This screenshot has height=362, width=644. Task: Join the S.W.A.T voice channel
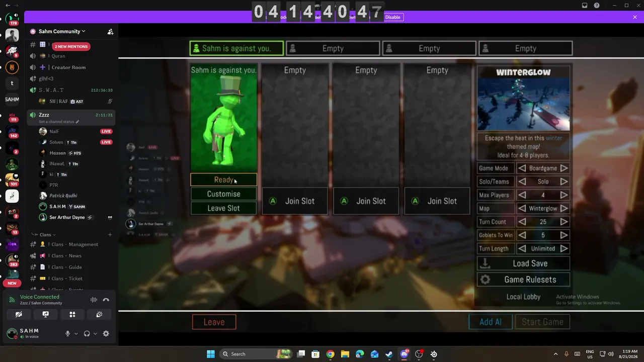[71, 90]
